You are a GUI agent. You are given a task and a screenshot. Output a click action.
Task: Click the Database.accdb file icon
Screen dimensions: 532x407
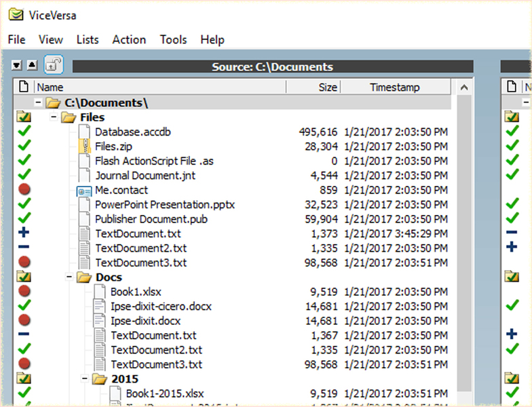click(84, 132)
